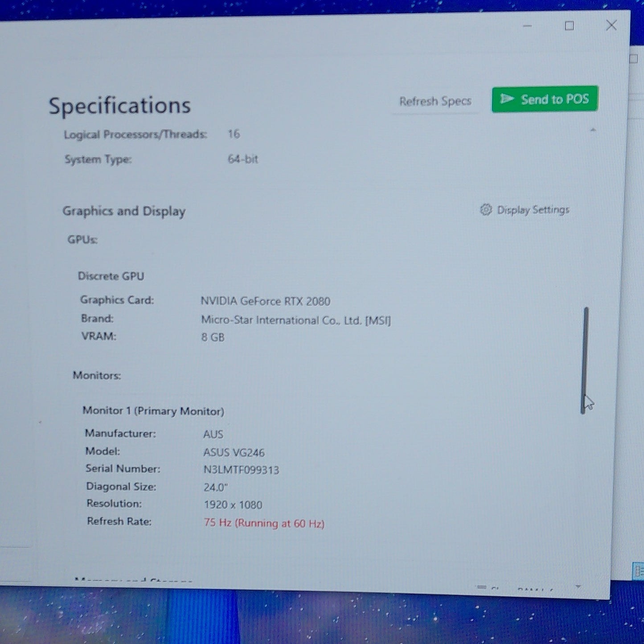644x644 pixels.
Task: Click the Send to POS button
Action: (x=545, y=99)
